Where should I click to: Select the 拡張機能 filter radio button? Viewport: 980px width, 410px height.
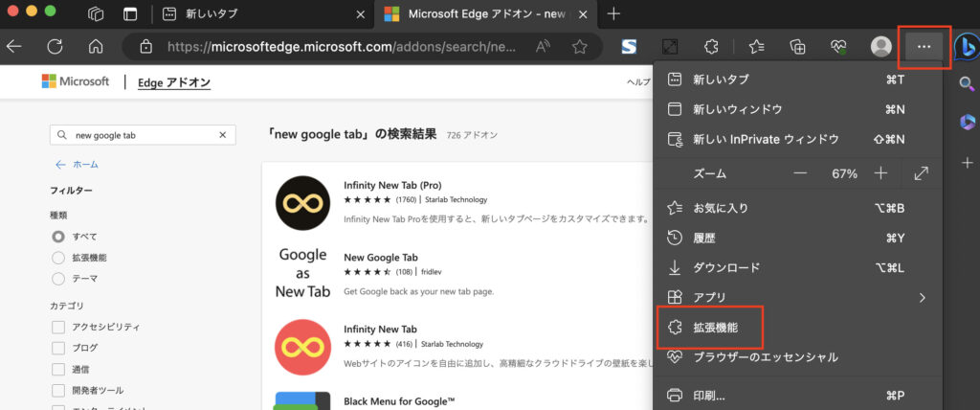click(x=58, y=258)
